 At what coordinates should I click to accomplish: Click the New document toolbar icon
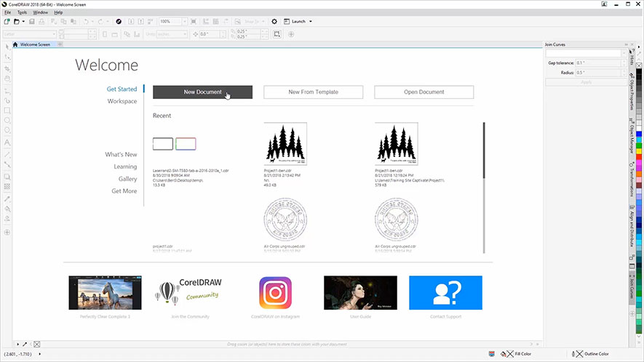click(x=7, y=22)
